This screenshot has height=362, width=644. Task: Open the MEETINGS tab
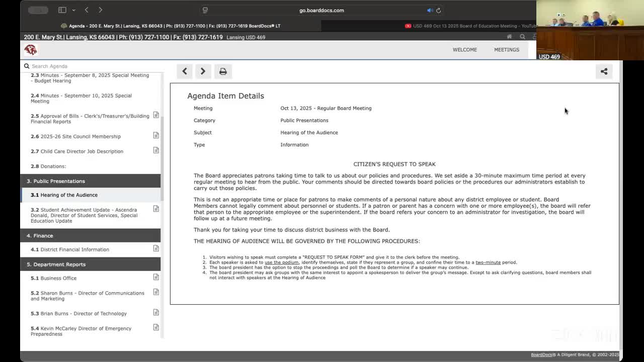click(506, 50)
